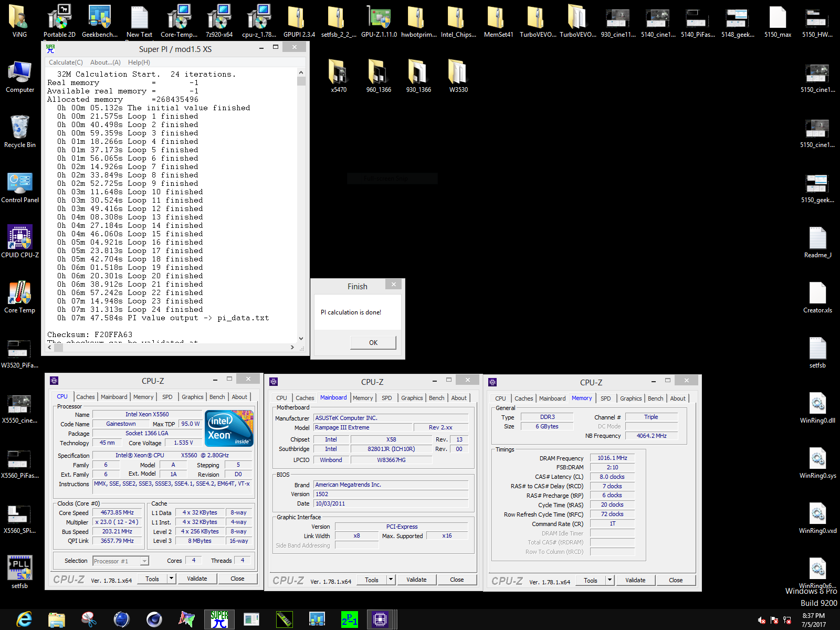Launch the Core Temp desktop shortcut

point(20,297)
